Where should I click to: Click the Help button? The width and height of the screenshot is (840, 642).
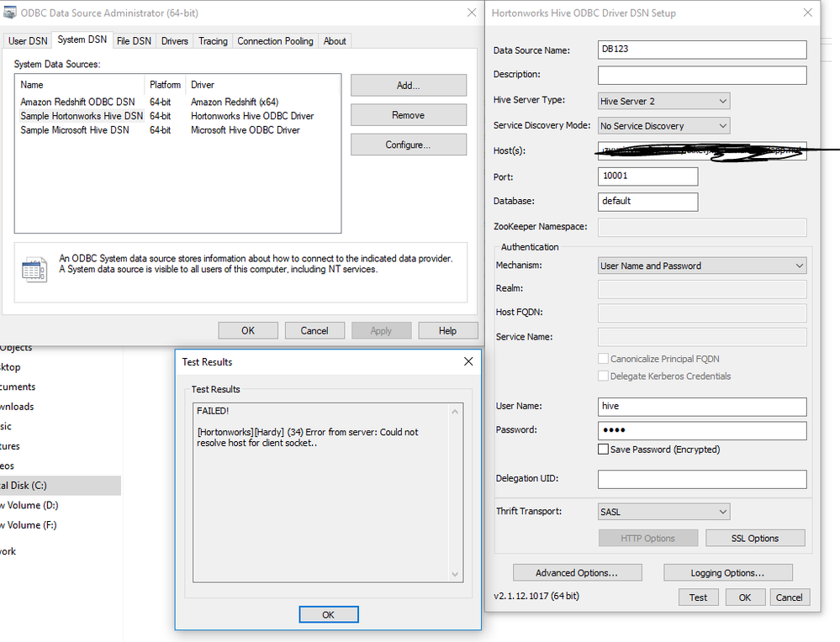point(448,330)
